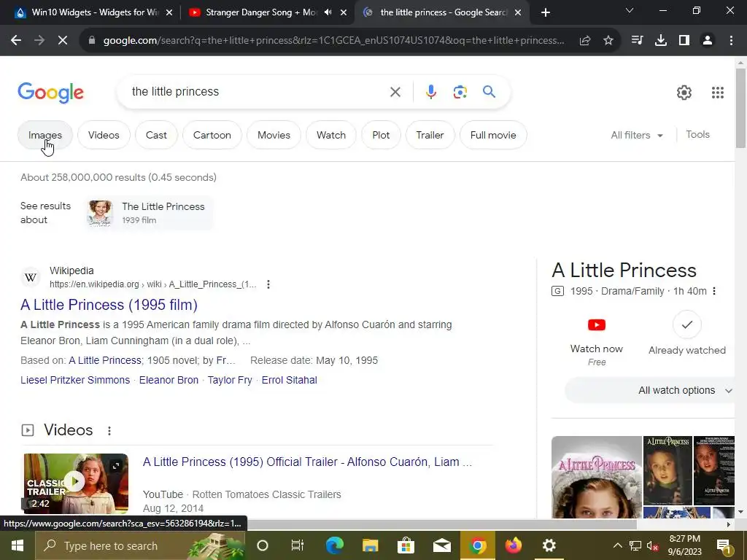The width and height of the screenshot is (747, 560).
Task: Click the browser back arrow
Action: point(16,41)
